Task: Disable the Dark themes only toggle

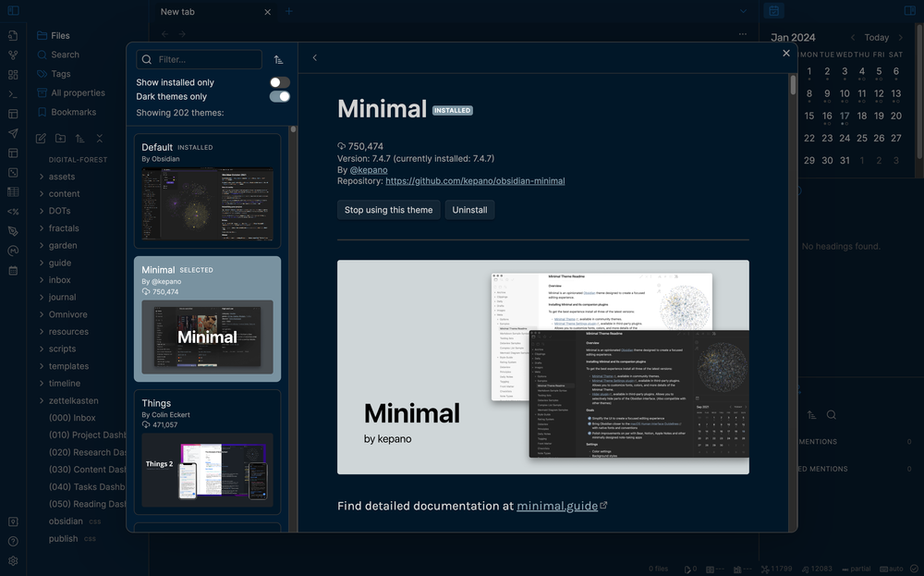Action: (280, 96)
